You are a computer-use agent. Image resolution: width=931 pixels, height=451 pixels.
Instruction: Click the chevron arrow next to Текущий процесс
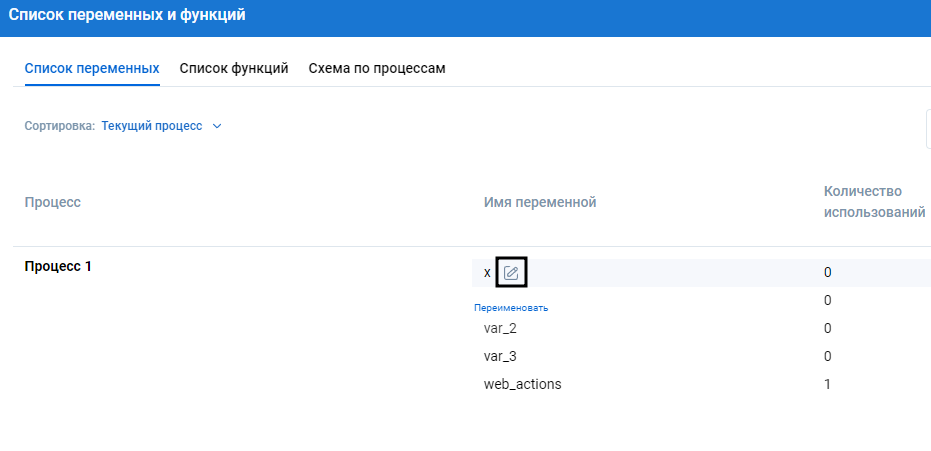216,126
